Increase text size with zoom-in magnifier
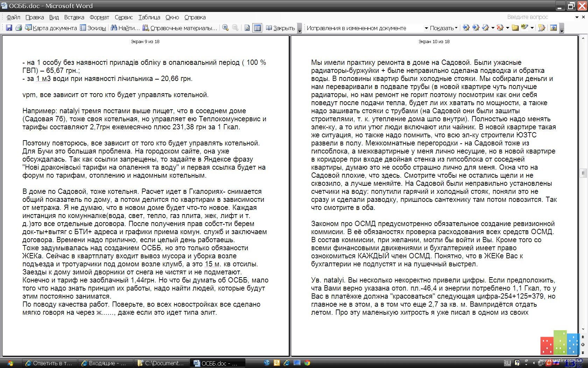Screen dimensions: 588x368 tap(225, 28)
